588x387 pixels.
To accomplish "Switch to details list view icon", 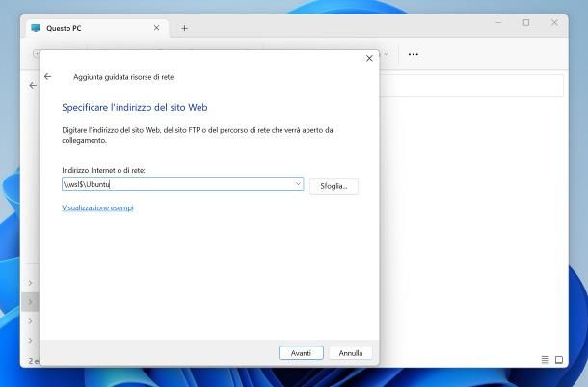I will [x=546, y=360].
